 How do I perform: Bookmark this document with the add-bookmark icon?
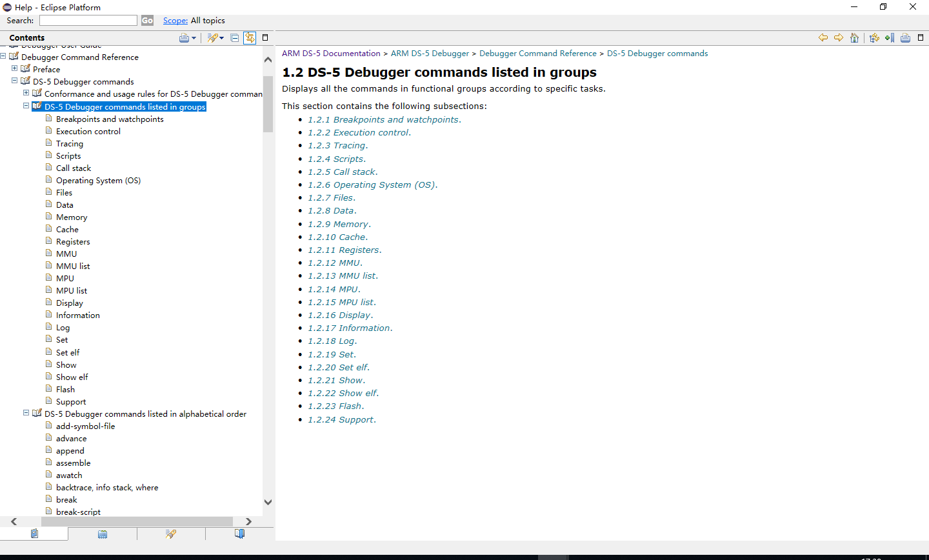pos(890,37)
